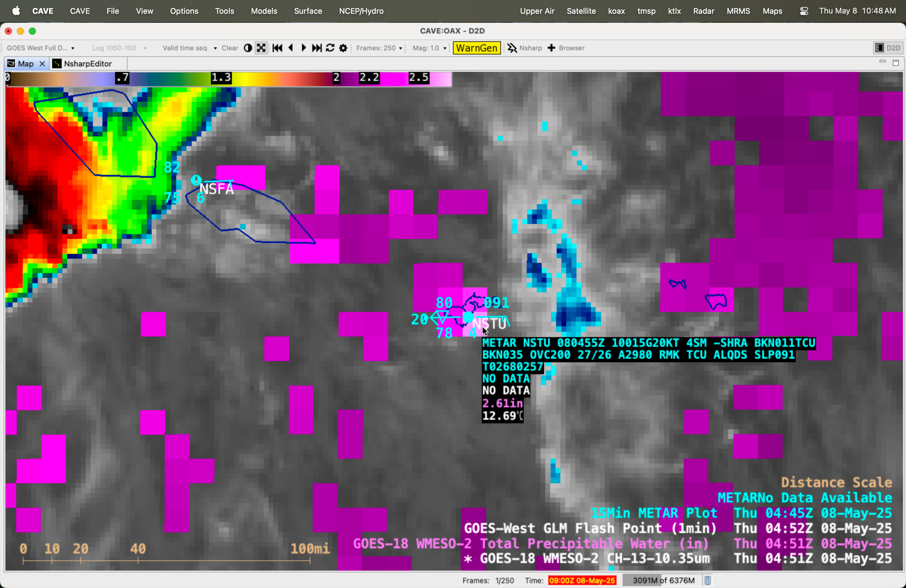Open the Apple menu
Screen dimensions: 906x588
click(x=16, y=11)
